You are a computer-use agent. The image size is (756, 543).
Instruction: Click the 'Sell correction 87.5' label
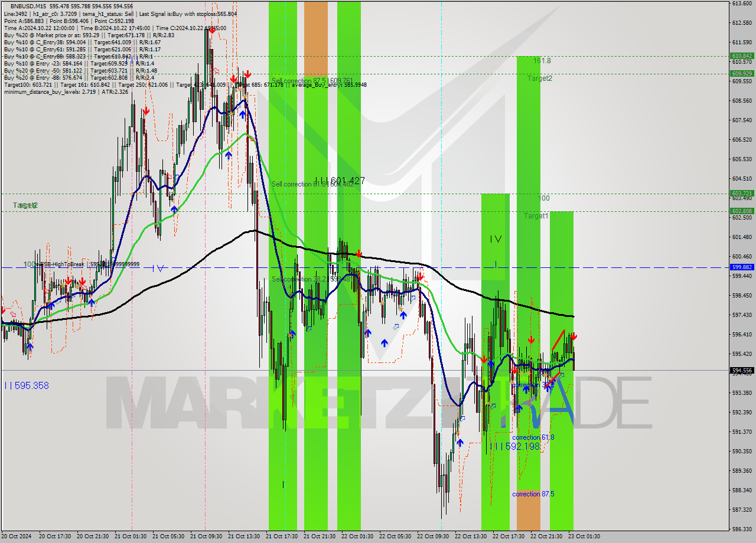pos(312,80)
